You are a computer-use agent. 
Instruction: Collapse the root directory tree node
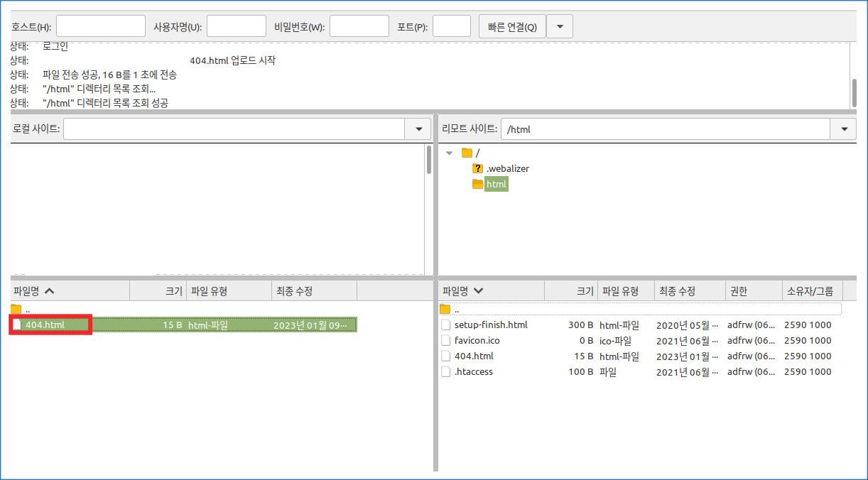coord(449,153)
